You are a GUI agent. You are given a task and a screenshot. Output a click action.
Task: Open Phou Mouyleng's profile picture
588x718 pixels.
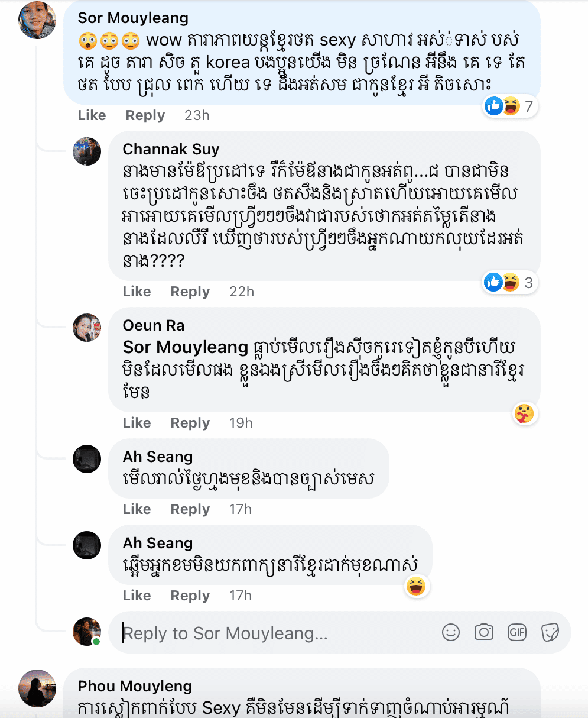pos(37,688)
